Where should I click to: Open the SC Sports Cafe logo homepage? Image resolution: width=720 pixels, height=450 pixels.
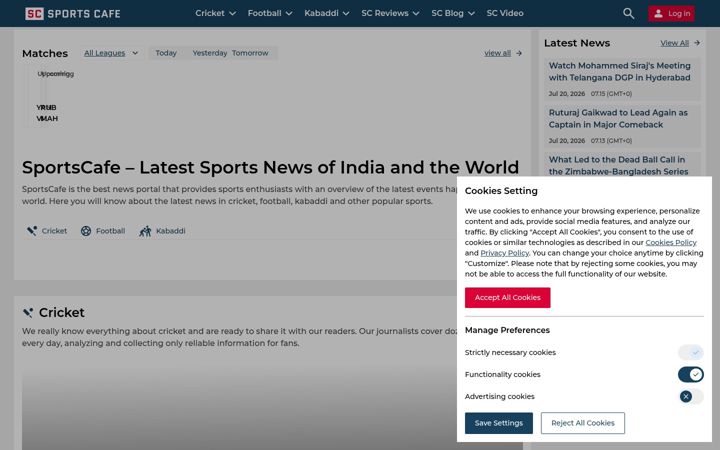[73, 13]
